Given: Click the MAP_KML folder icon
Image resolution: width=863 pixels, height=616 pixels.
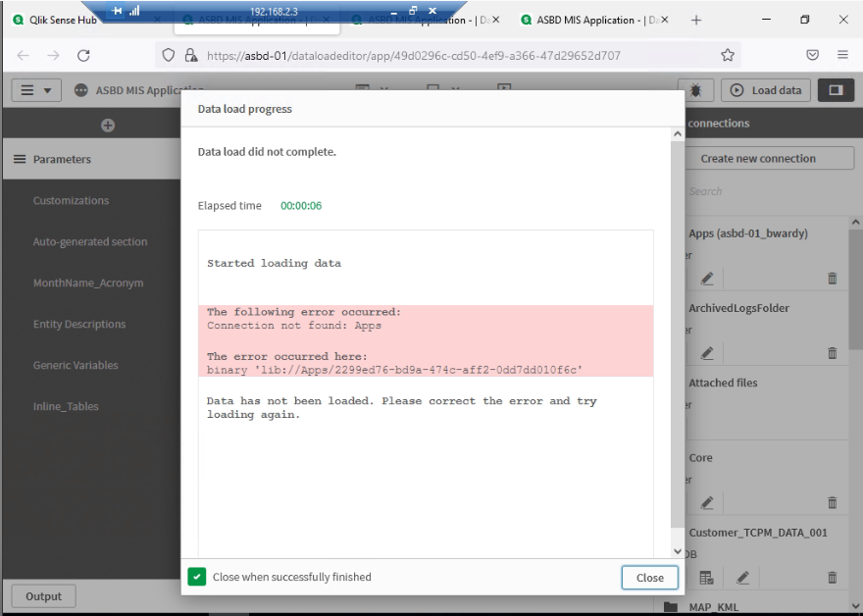Looking at the screenshot, I should [671, 606].
